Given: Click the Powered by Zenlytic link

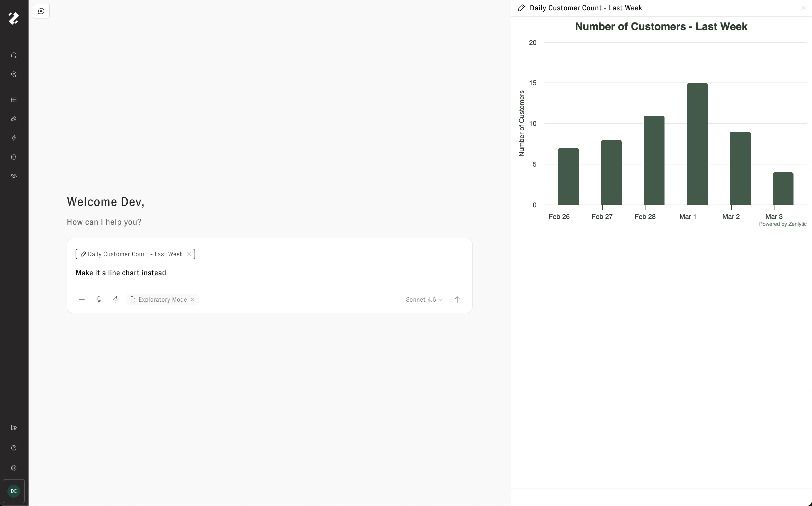Looking at the screenshot, I should 783,224.
